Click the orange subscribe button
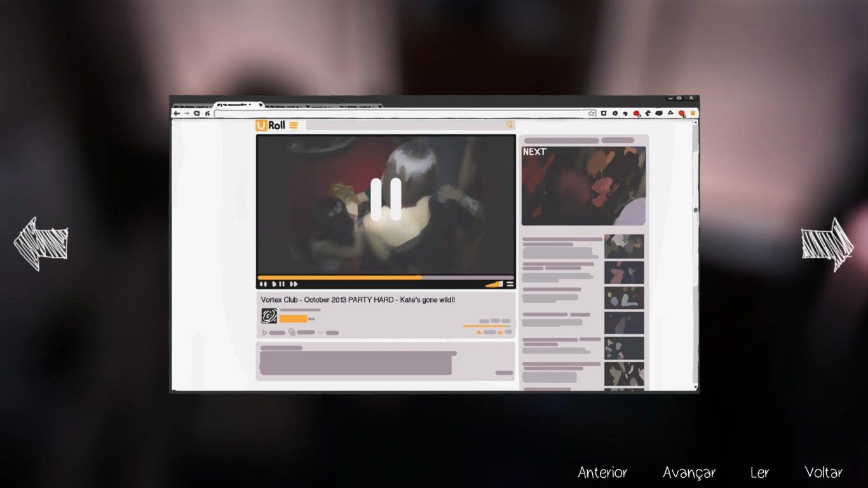Image resolution: width=868 pixels, height=488 pixels. click(293, 319)
